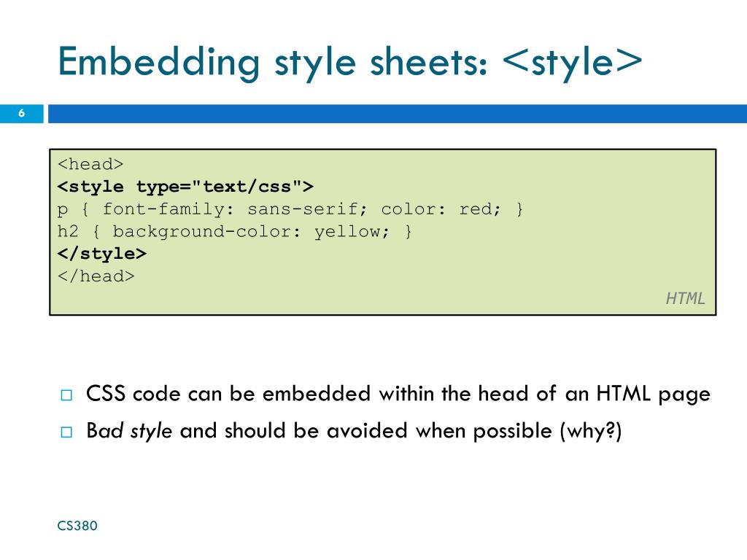
Task: Click the square bullet before "Bad style"
Action: (x=66, y=432)
